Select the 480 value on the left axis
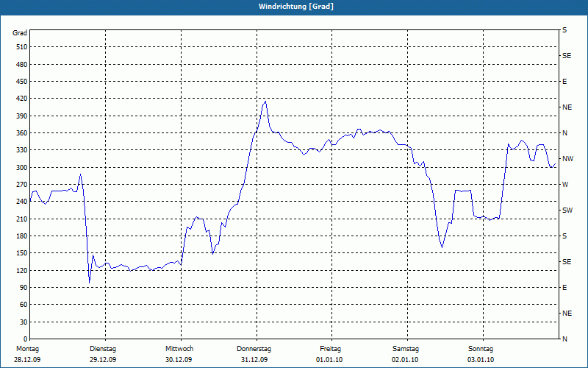588x368 pixels. (x=21, y=64)
